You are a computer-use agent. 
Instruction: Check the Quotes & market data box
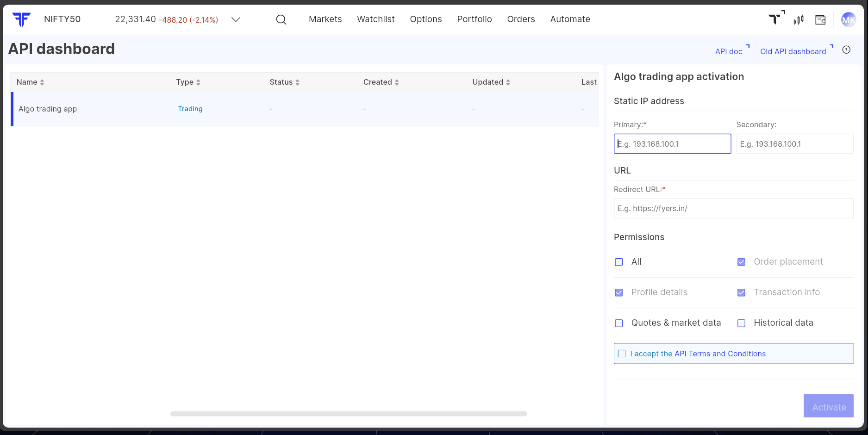619,323
